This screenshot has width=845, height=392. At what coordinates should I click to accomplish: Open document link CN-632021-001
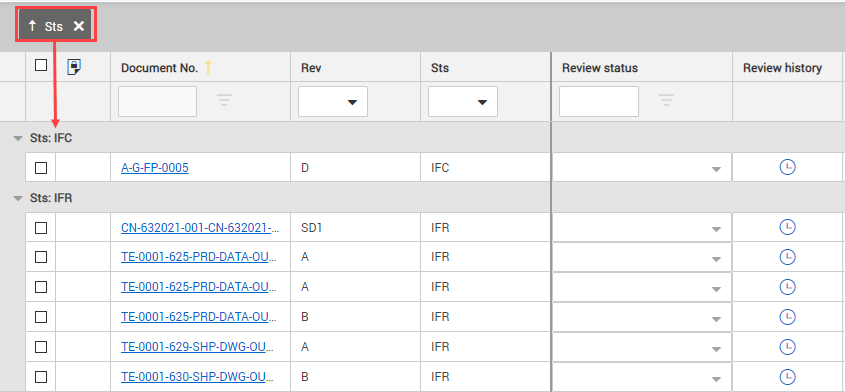pyautogui.click(x=200, y=228)
